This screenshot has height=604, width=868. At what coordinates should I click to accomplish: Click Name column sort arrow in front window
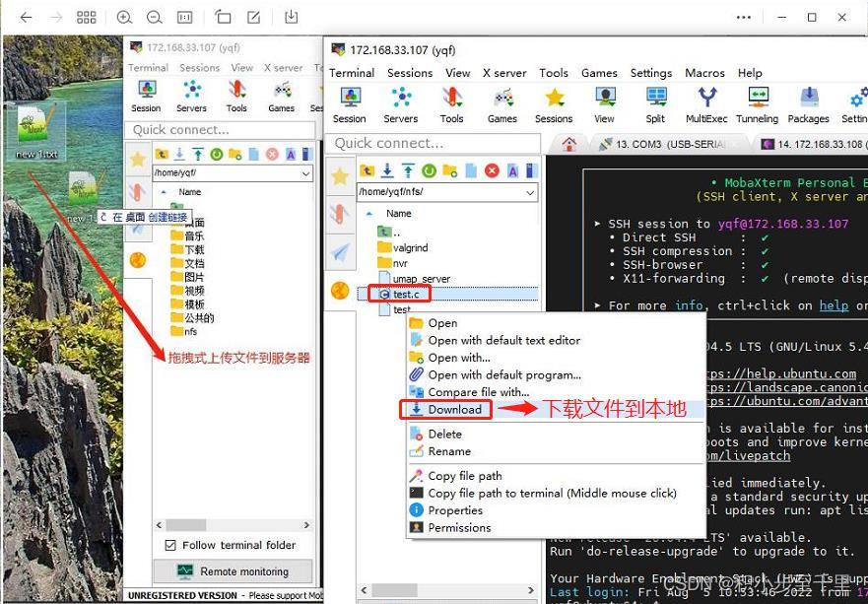369,213
